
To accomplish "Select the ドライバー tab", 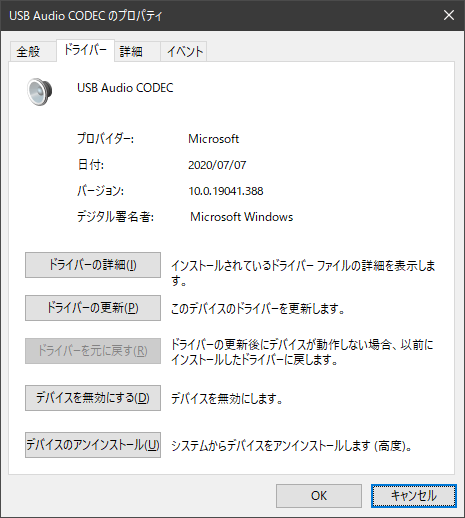I will (85, 50).
